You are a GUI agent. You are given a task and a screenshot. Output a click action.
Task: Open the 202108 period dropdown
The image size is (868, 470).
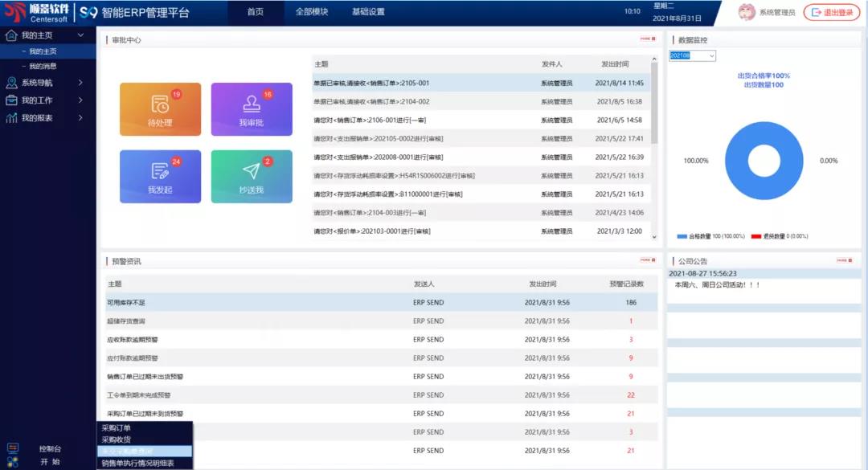[692, 55]
